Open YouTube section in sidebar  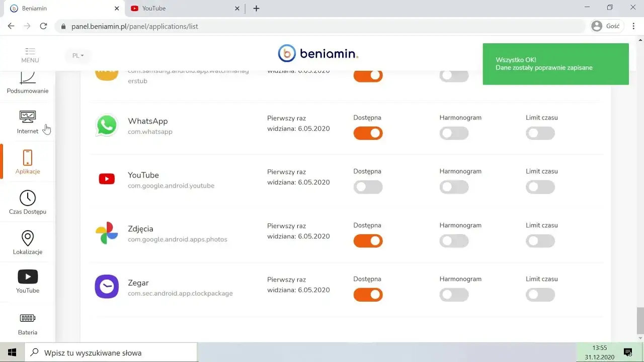(28, 278)
